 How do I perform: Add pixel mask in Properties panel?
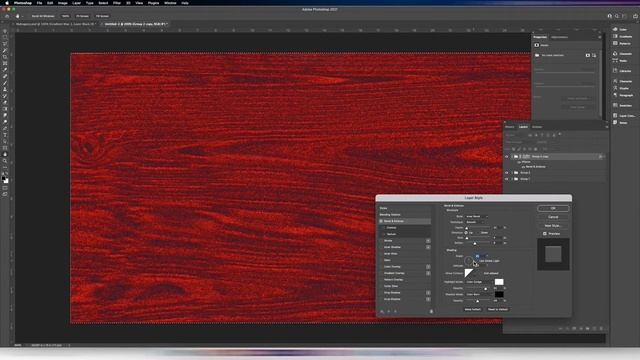click(x=588, y=55)
